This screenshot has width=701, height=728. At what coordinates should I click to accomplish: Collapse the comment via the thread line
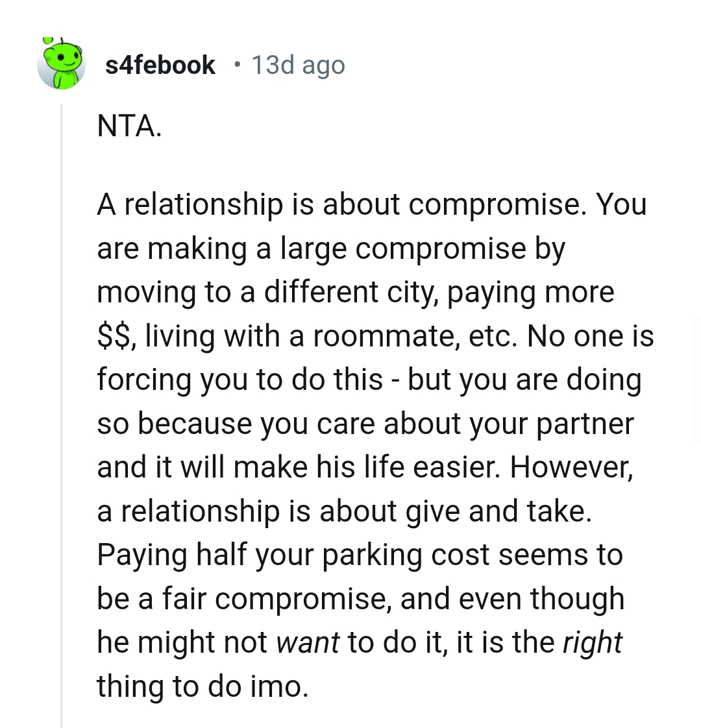coord(62,415)
